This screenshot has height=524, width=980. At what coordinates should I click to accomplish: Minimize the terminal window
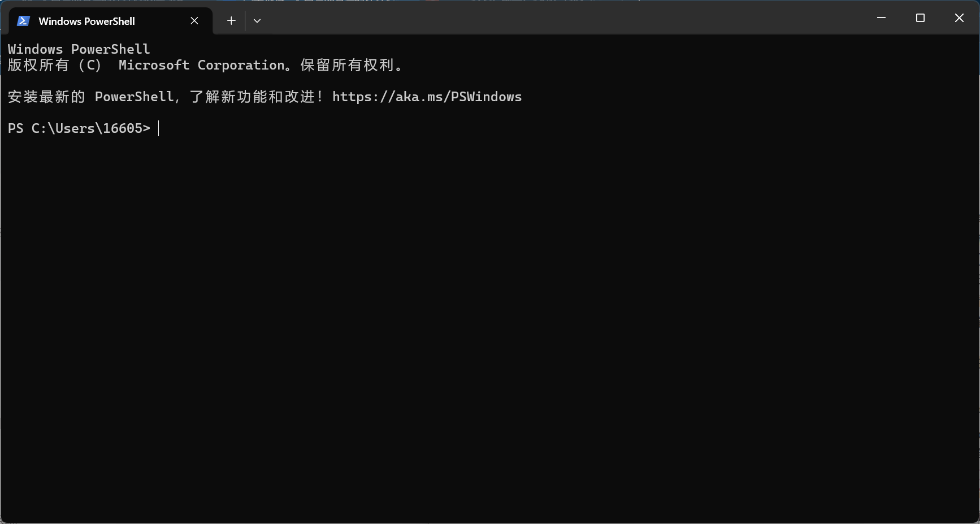(x=881, y=18)
